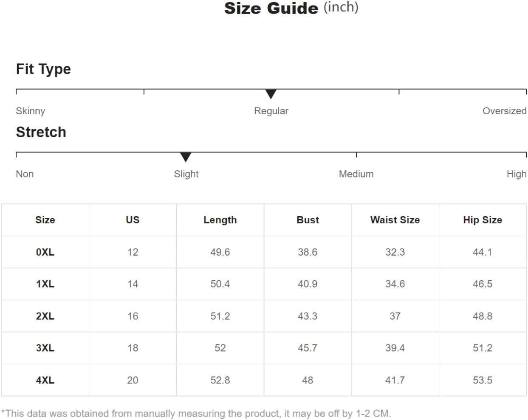Image resolution: width=528 pixels, height=420 pixels.
Task: Click the Regular fit label
Action: point(271,111)
